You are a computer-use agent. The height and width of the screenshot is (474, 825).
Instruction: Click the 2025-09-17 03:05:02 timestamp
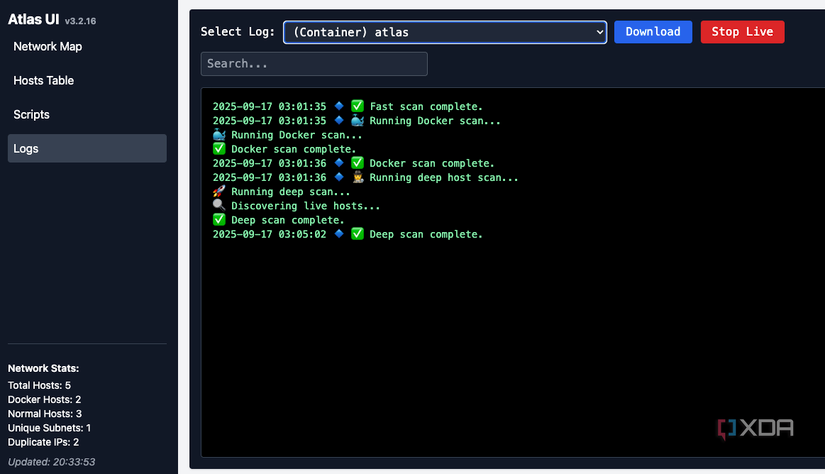[269, 235]
